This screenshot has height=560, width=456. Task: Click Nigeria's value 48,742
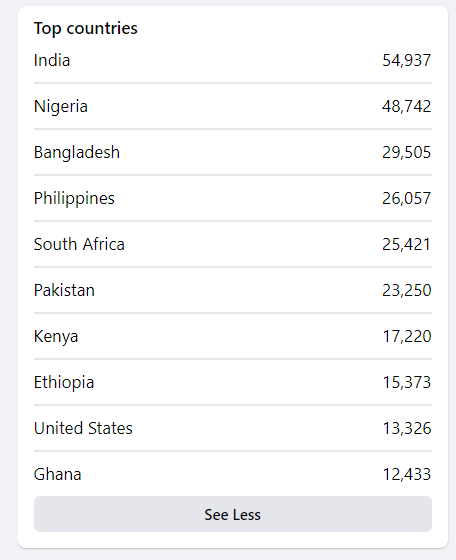click(x=407, y=106)
